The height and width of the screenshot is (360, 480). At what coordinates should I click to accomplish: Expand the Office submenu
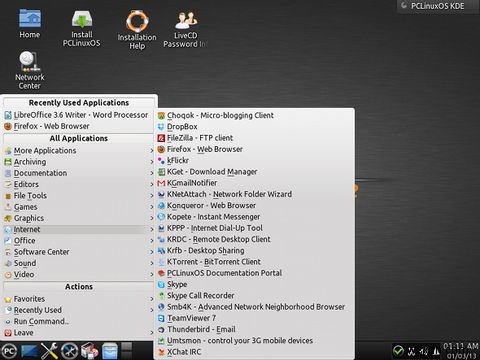tap(79, 241)
